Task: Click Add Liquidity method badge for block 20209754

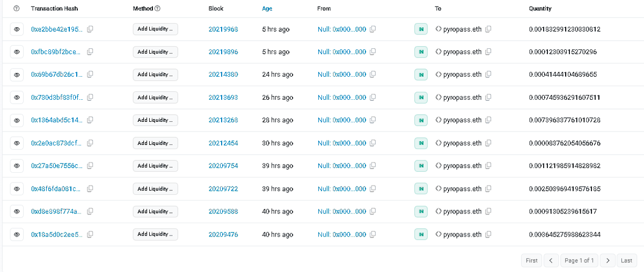Action: tap(155, 166)
